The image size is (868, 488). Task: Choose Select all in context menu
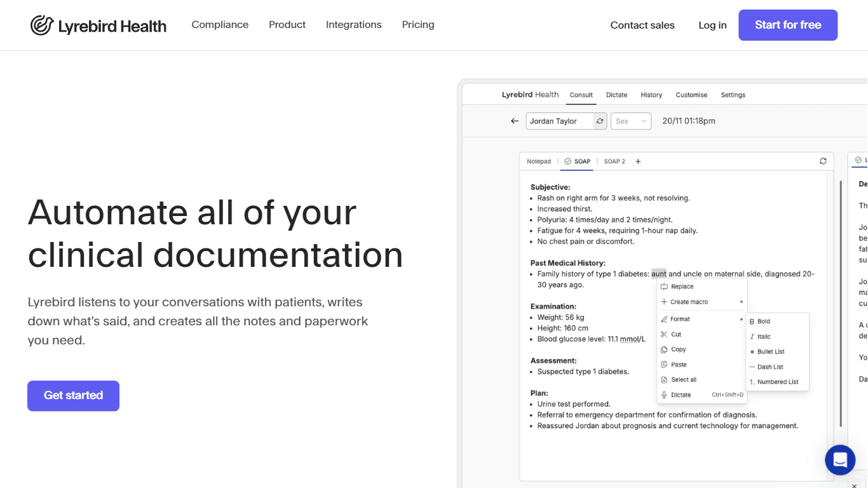702,380
